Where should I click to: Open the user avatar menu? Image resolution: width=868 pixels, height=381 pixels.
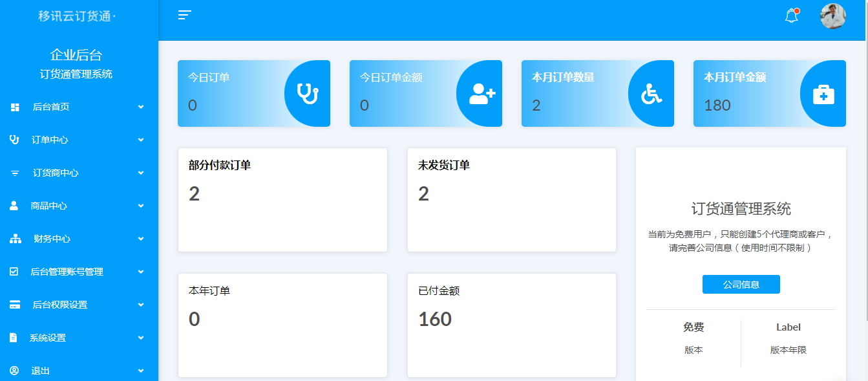[x=833, y=16]
